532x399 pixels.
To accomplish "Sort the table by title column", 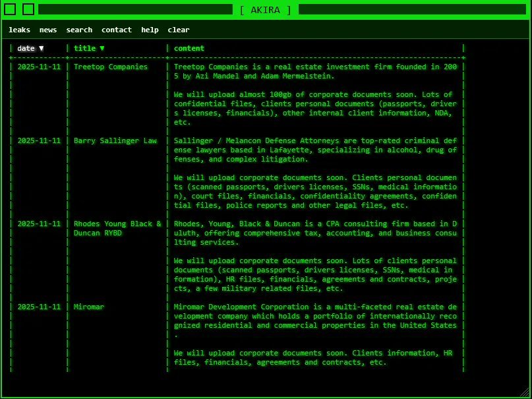I will 89,48.
